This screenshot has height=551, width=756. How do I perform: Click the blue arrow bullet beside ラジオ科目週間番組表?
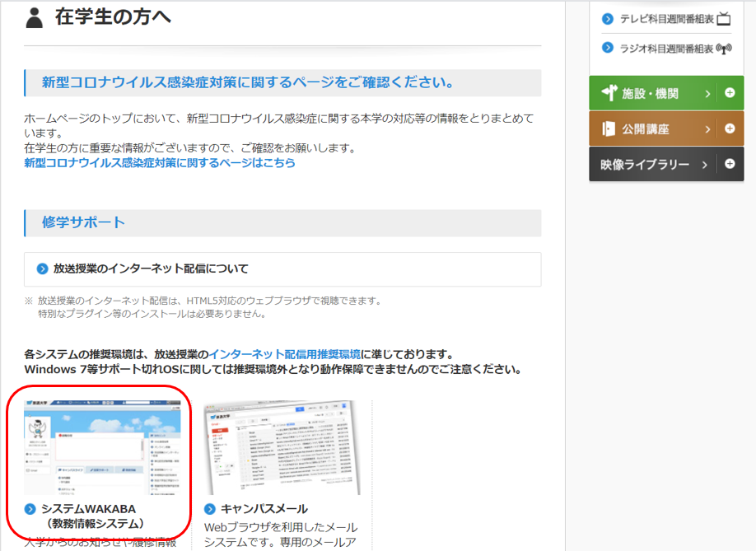[608, 48]
